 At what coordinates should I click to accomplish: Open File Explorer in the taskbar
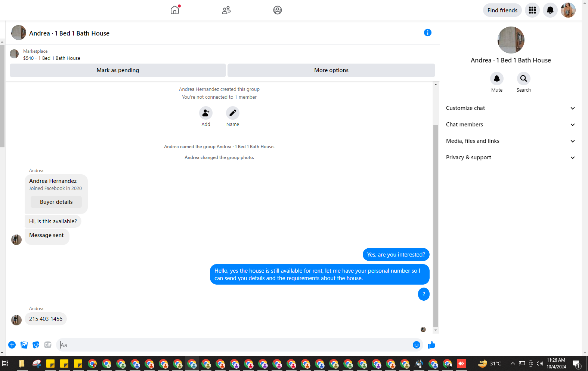pyautogui.click(x=22, y=364)
